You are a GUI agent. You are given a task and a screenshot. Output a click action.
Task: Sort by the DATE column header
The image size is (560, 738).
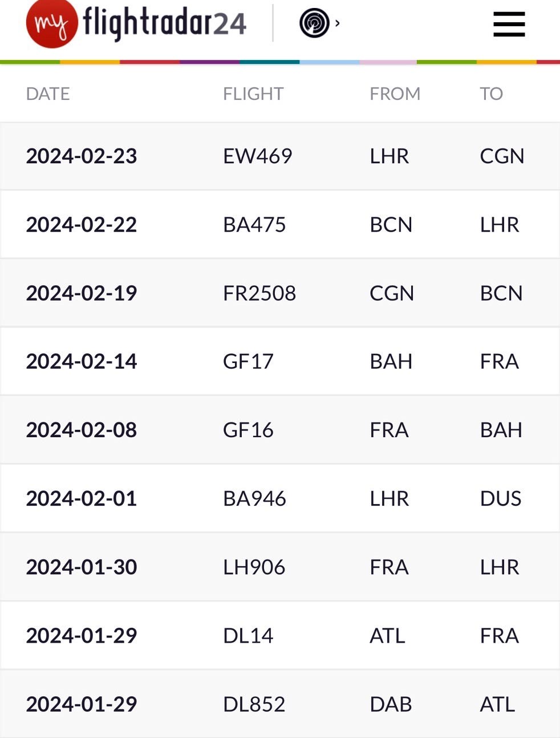[x=48, y=94]
